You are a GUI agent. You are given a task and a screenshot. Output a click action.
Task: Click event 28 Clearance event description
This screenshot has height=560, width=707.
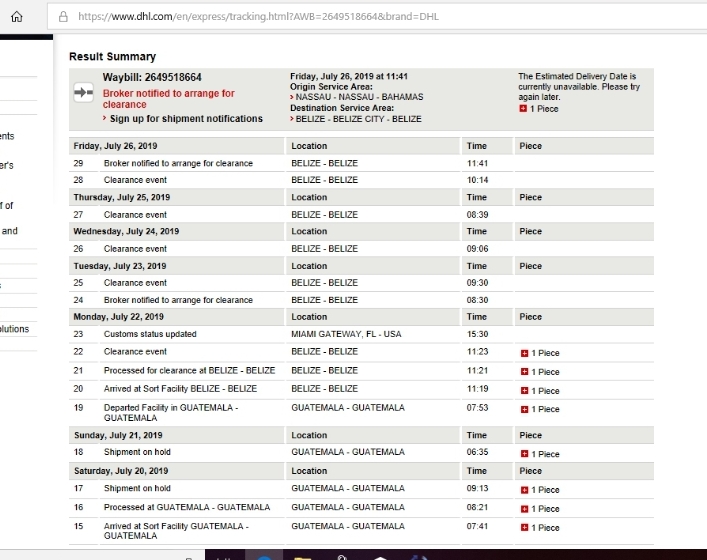(135, 180)
